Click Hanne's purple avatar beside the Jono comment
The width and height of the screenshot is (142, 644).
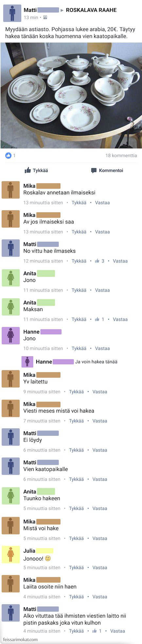[x=10, y=336]
